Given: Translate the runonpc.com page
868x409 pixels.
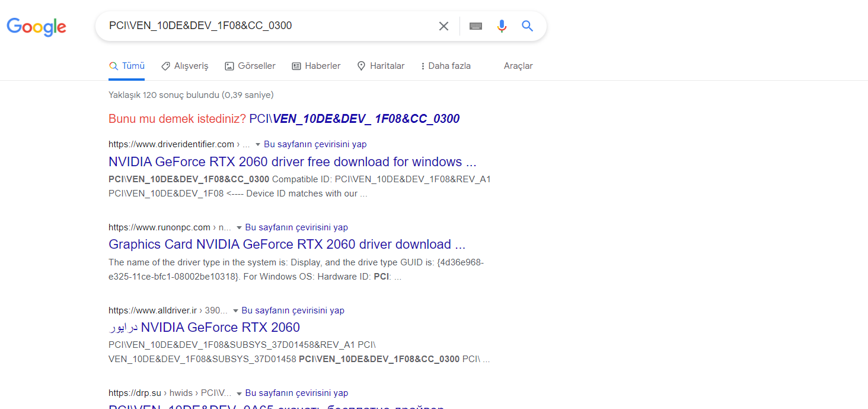Looking at the screenshot, I should pyautogui.click(x=296, y=227).
